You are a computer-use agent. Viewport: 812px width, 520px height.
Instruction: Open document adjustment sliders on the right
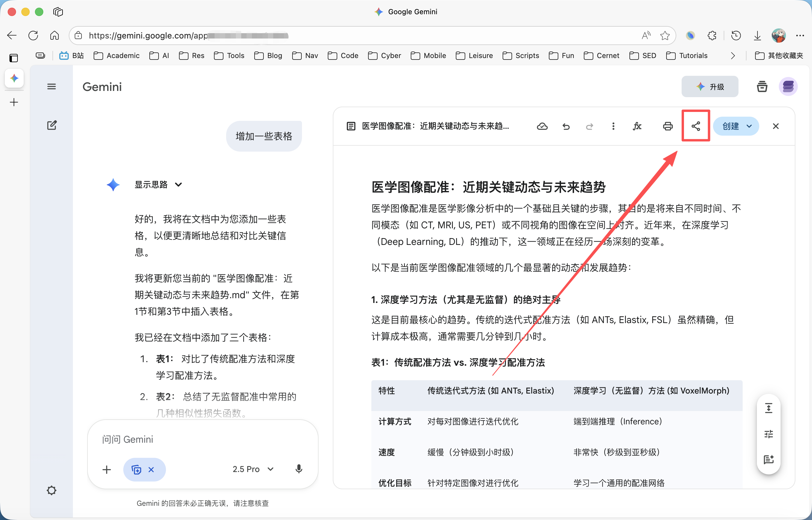769,434
